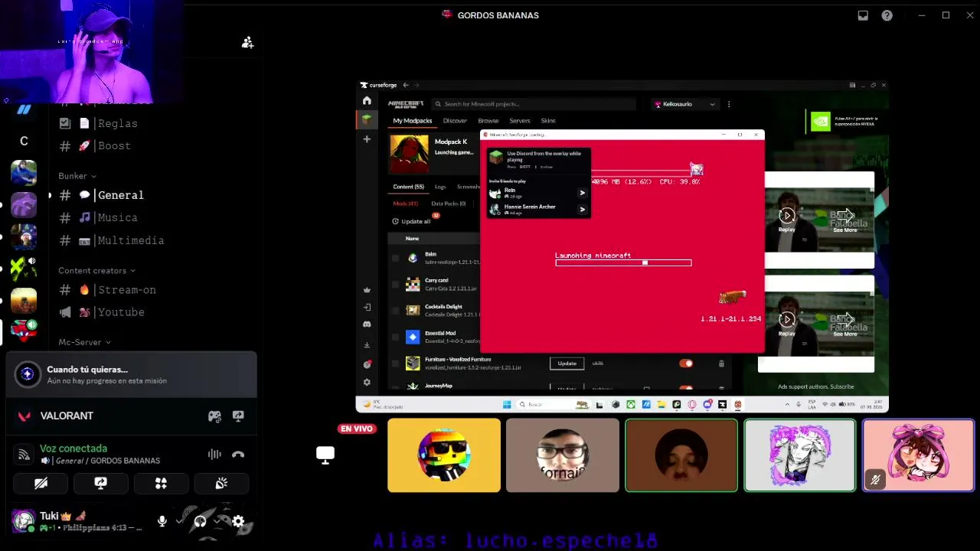Open voice connection details signal icon
The width and height of the screenshot is (980, 551).
pyautogui.click(x=24, y=455)
